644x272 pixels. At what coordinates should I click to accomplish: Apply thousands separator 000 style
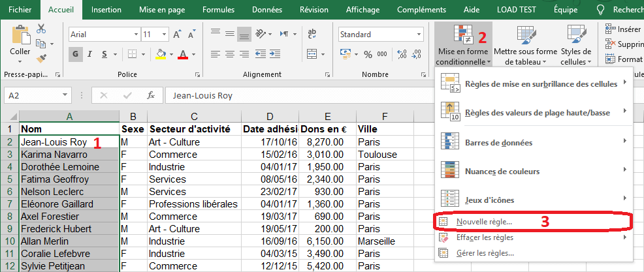pyautogui.click(x=382, y=54)
